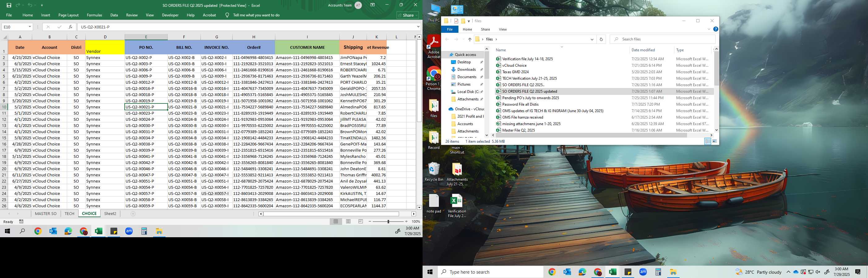Viewport: 868px width, 278px height.
Task: Select the Record desktop icon
Action: coord(434,140)
